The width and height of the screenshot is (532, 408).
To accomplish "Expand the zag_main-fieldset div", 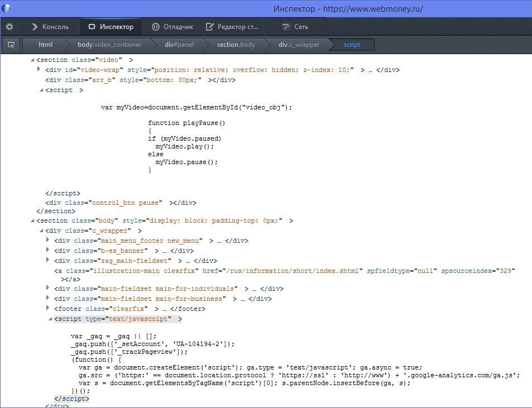I will 47,260.
